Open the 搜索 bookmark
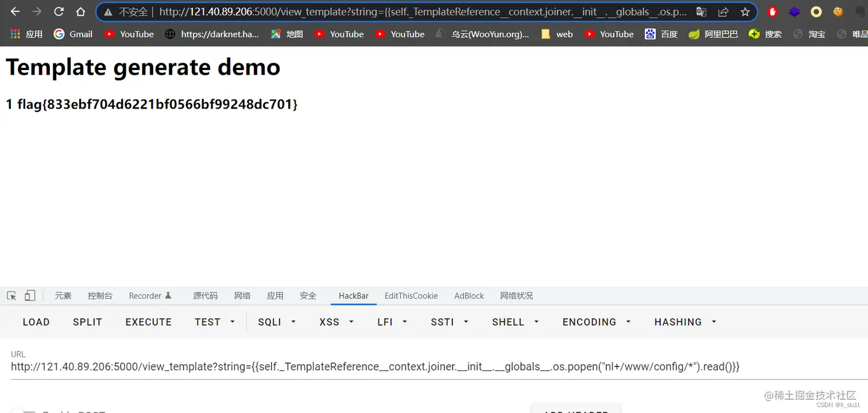Image resolution: width=868 pixels, height=413 pixels. [765, 34]
